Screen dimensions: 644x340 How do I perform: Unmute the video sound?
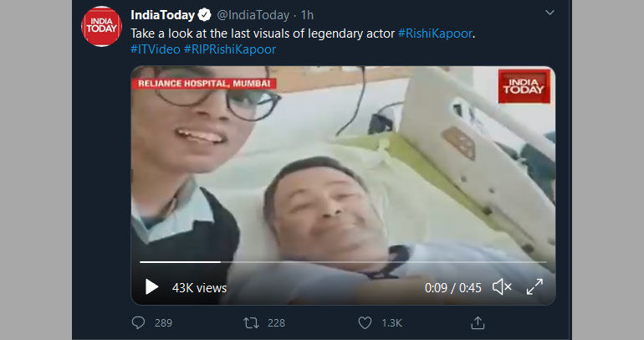pyautogui.click(x=502, y=287)
